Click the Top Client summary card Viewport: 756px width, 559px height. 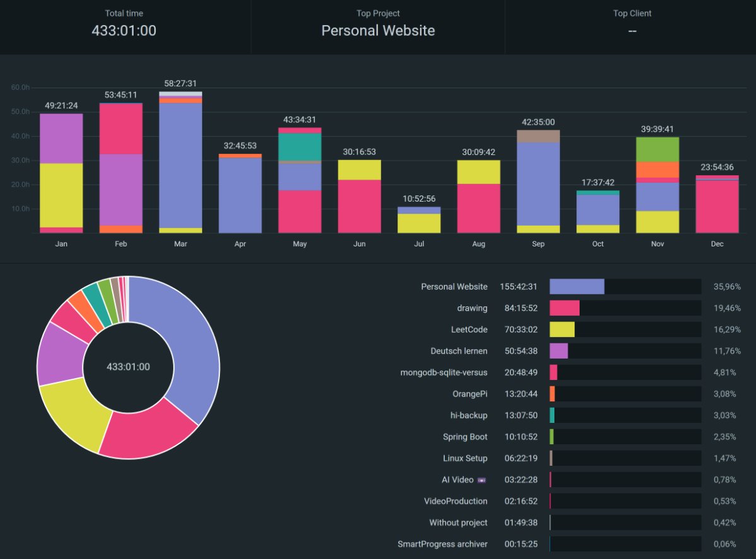point(632,26)
